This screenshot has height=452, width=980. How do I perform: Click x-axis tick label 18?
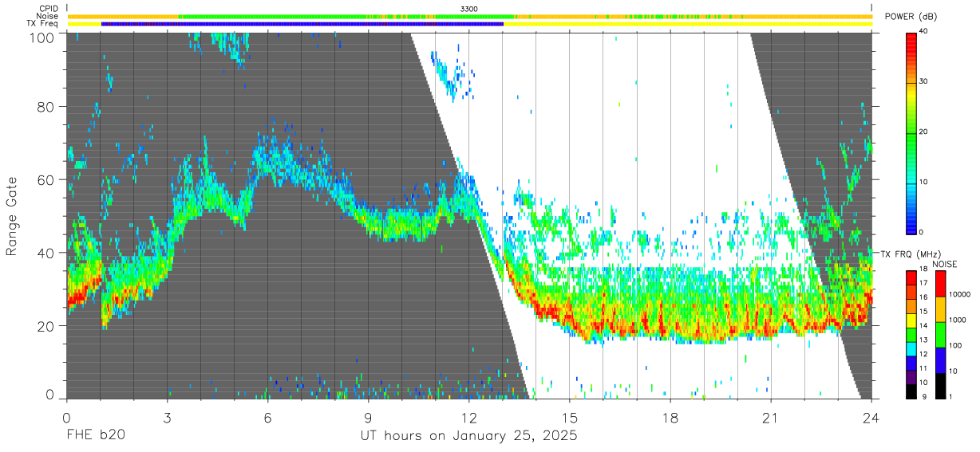[670, 417]
